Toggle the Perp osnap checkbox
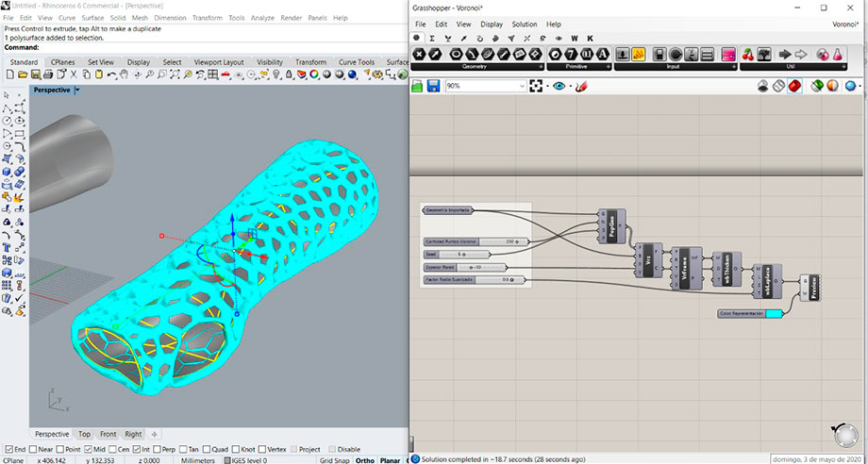Viewport: 868px width, 464px height. (x=157, y=449)
